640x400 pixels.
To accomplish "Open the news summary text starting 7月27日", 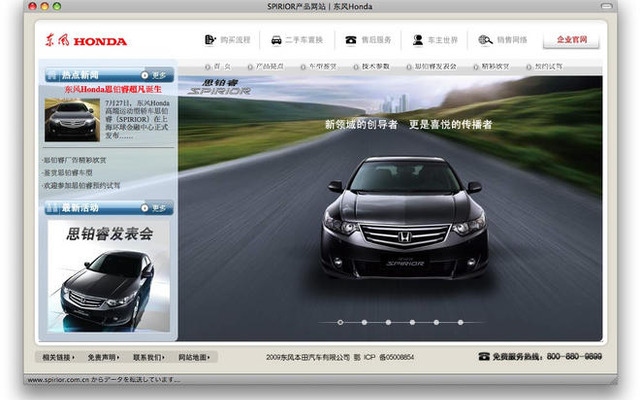I will pos(137,119).
